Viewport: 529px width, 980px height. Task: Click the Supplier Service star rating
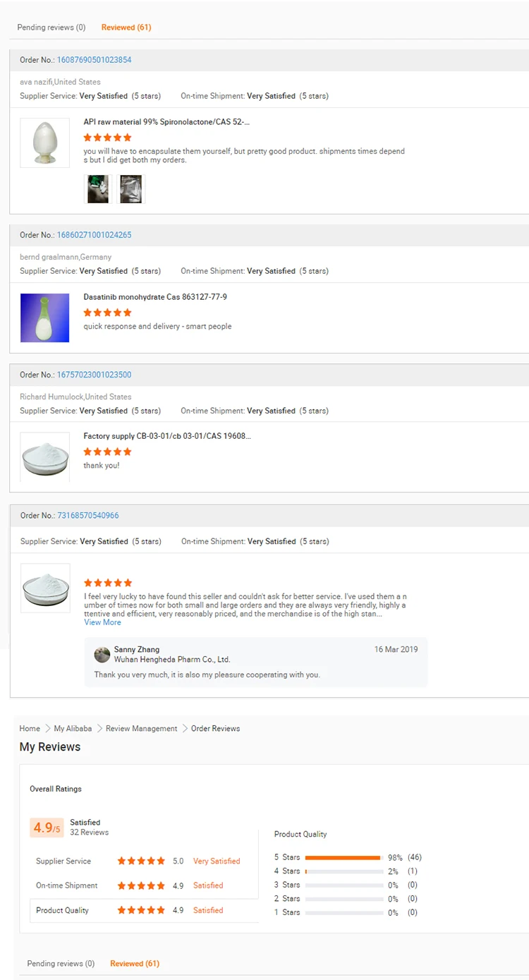click(141, 861)
